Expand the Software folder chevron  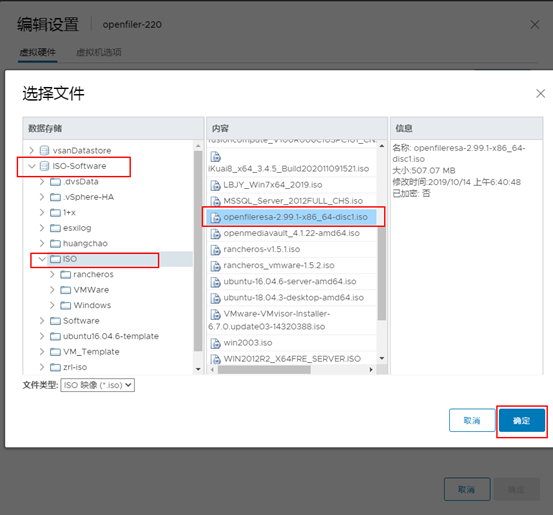42,321
